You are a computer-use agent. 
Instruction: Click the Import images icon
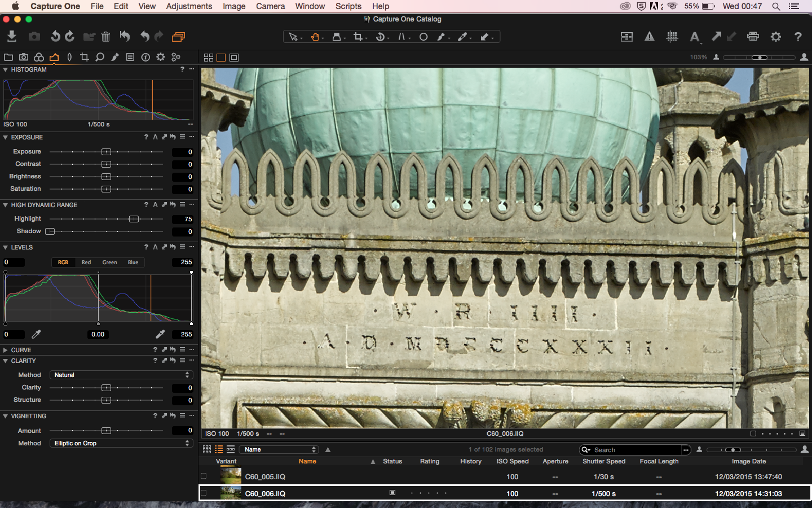point(11,37)
